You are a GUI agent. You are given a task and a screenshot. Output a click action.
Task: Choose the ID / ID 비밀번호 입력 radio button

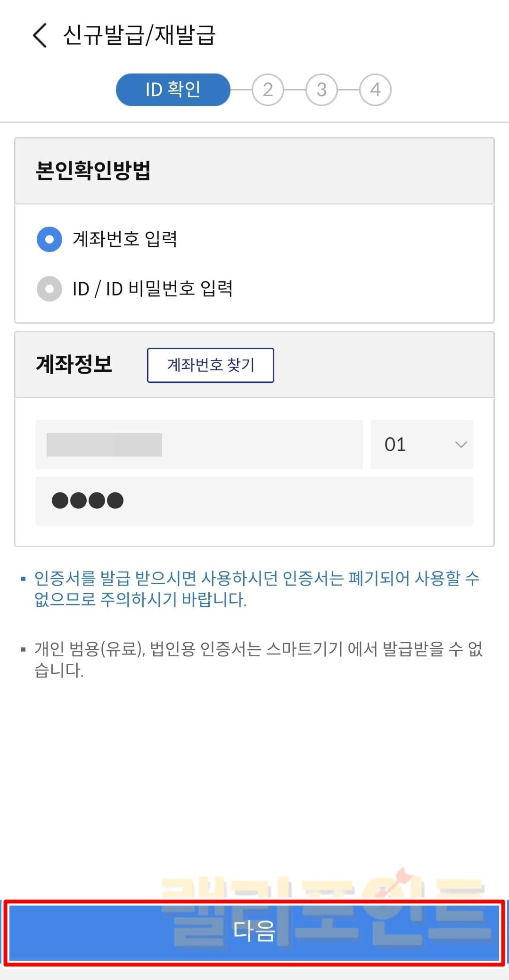49,289
